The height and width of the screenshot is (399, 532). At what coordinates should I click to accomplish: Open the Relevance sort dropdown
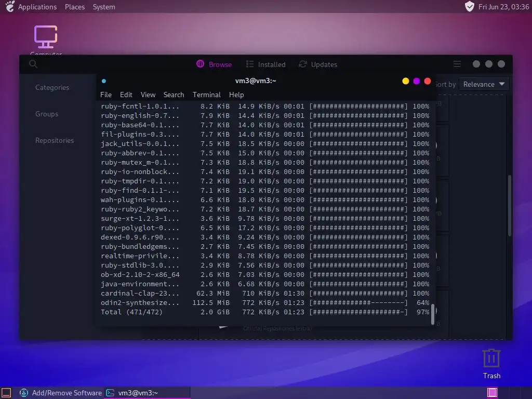click(x=484, y=84)
